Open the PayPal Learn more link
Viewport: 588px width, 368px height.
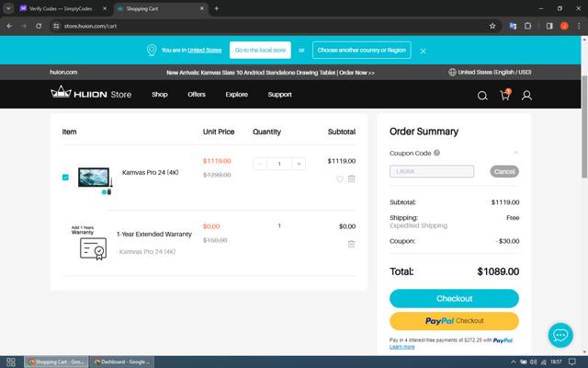[402, 347]
